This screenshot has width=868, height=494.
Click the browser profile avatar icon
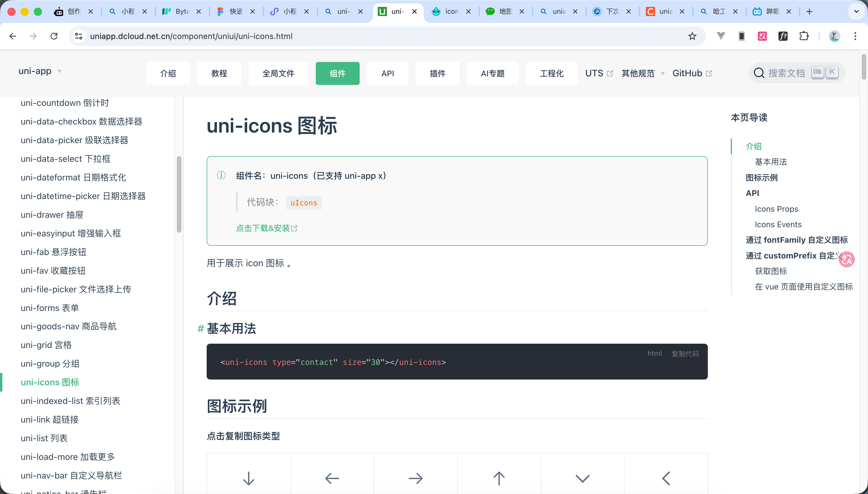click(834, 36)
